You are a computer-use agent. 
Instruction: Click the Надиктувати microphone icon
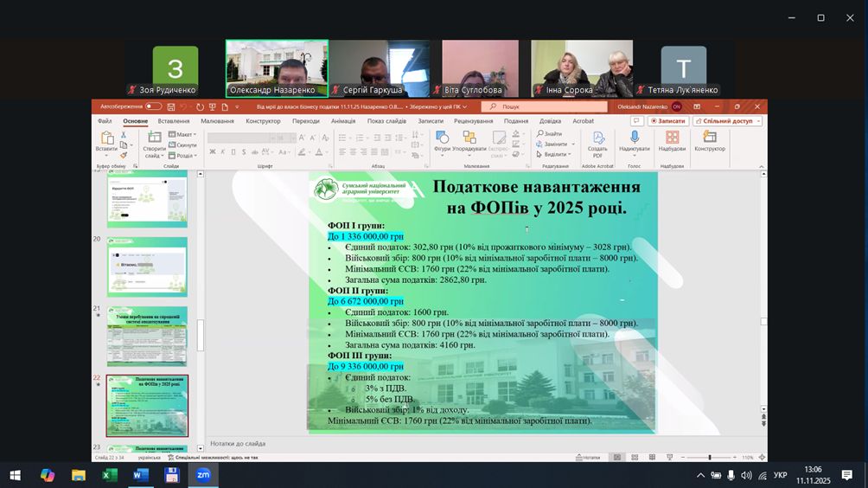pos(634,138)
